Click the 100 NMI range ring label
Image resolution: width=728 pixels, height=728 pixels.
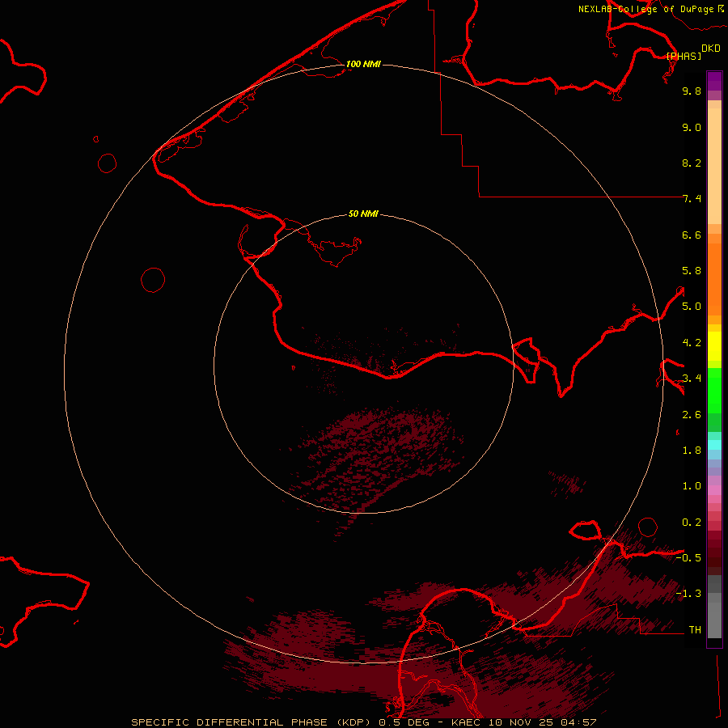click(363, 64)
